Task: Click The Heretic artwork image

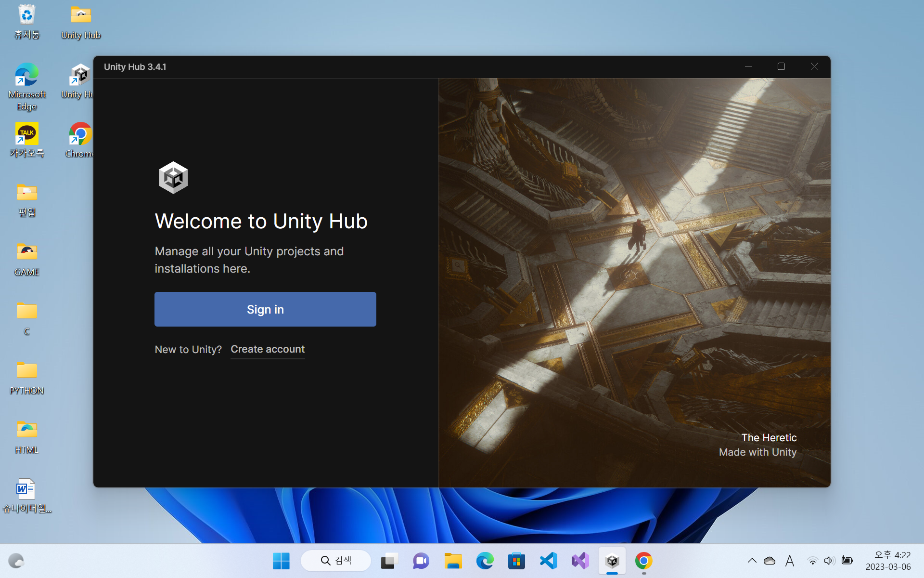Action: (x=634, y=283)
